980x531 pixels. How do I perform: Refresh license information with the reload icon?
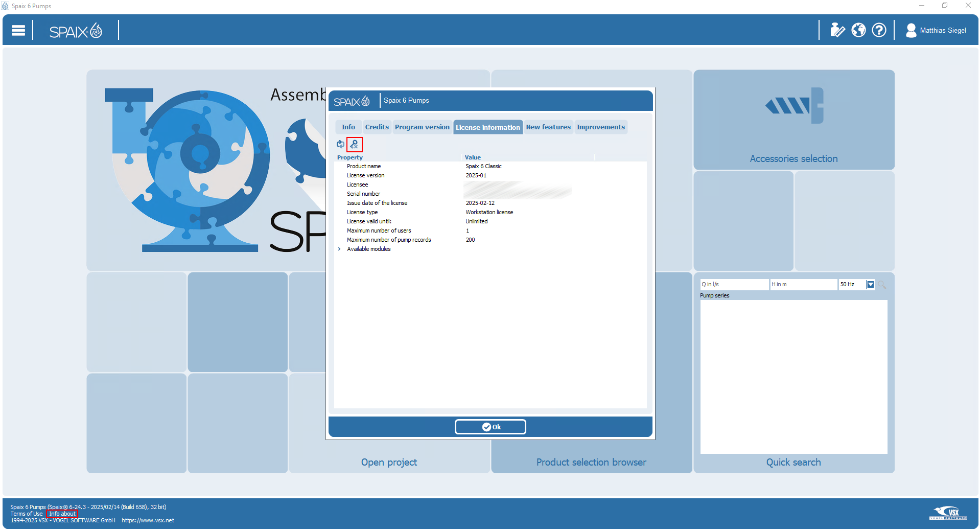[x=340, y=145]
